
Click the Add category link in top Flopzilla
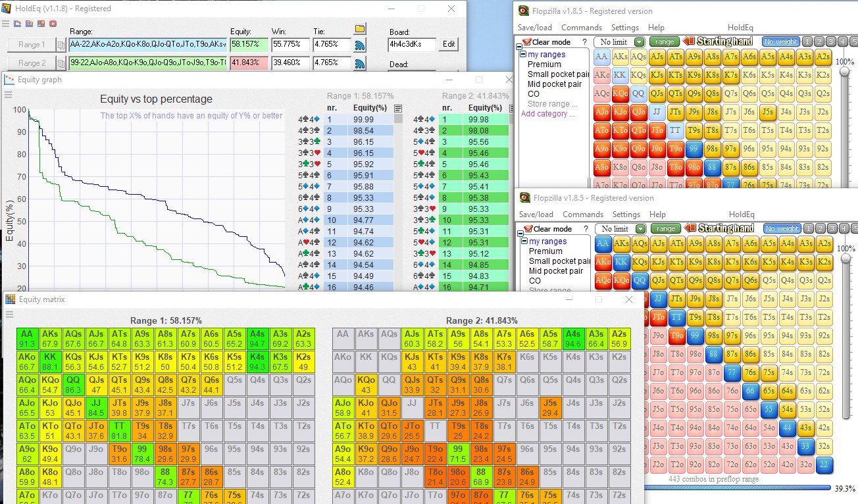coord(543,114)
